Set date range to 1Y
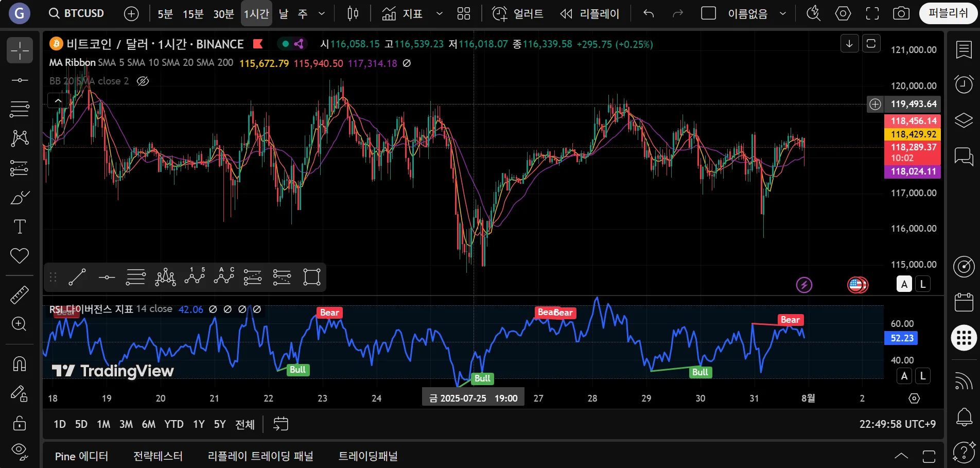Image resolution: width=980 pixels, height=468 pixels. coord(199,424)
